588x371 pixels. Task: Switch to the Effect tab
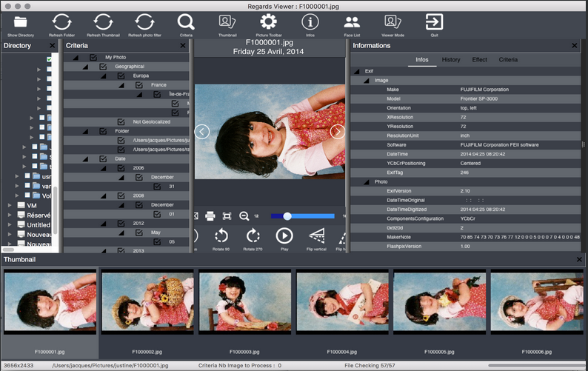coord(479,60)
